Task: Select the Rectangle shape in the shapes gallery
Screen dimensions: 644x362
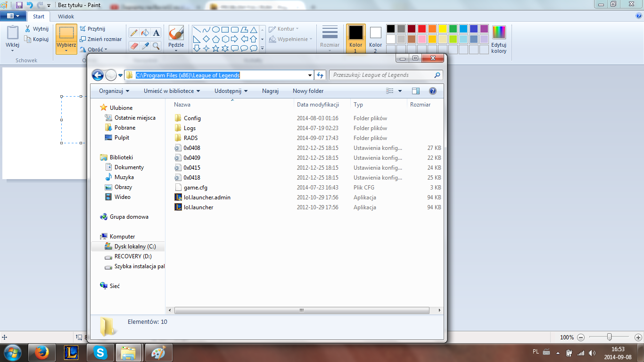Action: [225, 30]
